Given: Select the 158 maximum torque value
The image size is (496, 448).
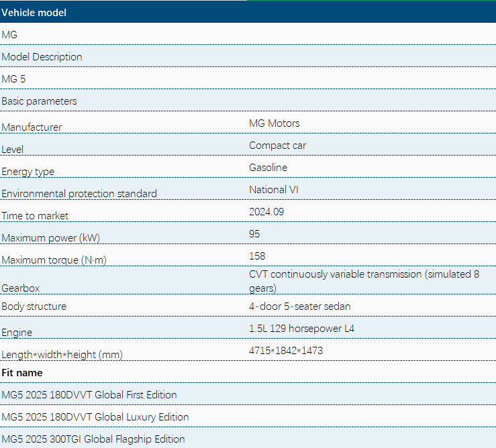Looking at the screenshot, I should click(257, 256).
